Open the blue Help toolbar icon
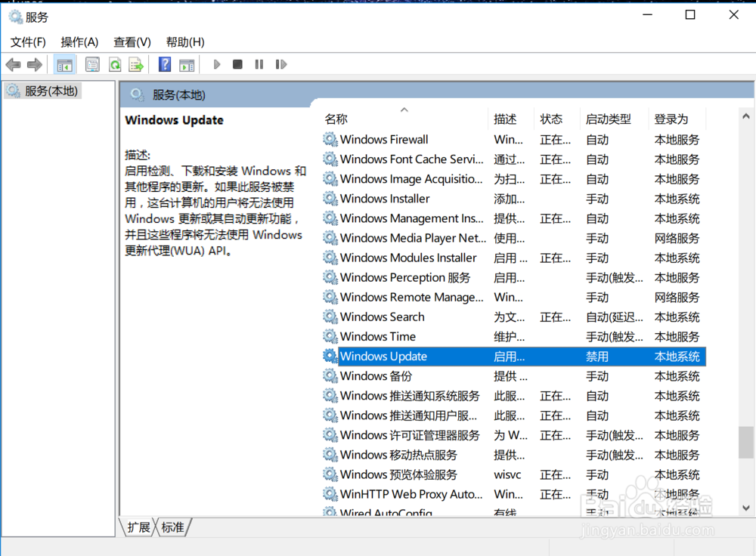The width and height of the screenshot is (756, 556). coord(164,64)
